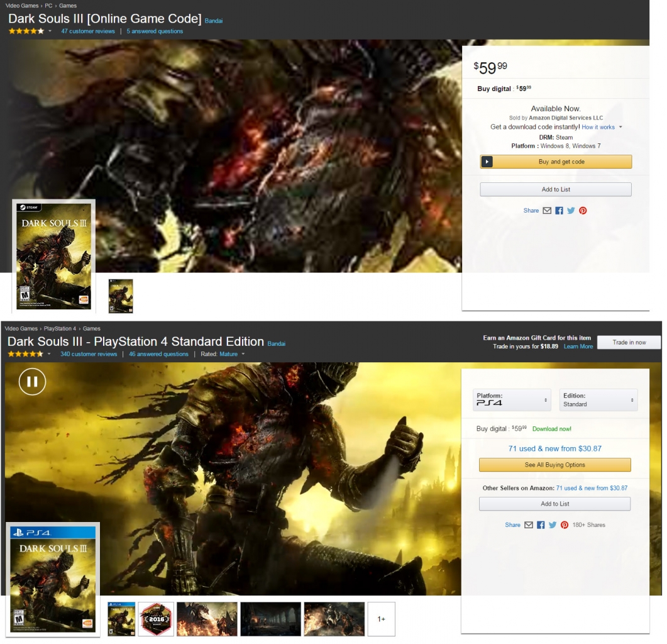Click the '1+' more images thumbnail
The image size is (667, 644).
click(381, 619)
